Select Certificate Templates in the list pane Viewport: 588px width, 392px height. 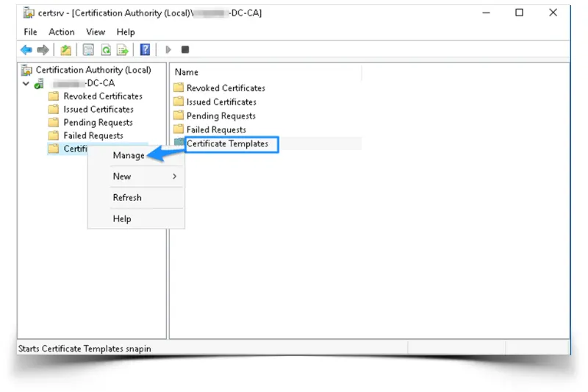coord(227,143)
